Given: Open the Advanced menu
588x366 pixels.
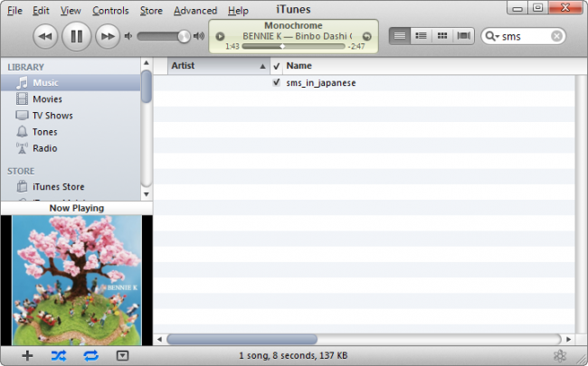Looking at the screenshot, I should point(195,11).
